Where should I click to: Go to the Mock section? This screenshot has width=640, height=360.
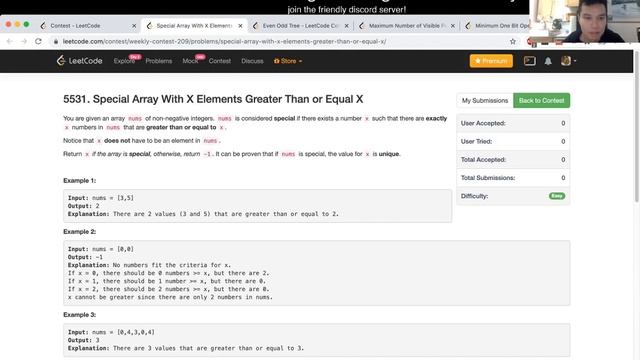[x=190, y=61]
